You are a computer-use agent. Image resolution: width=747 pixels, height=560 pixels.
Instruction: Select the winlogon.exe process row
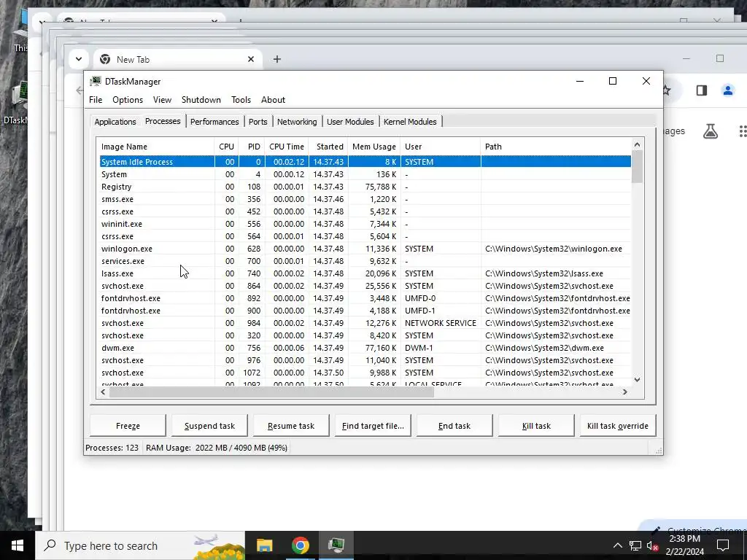pos(365,249)
